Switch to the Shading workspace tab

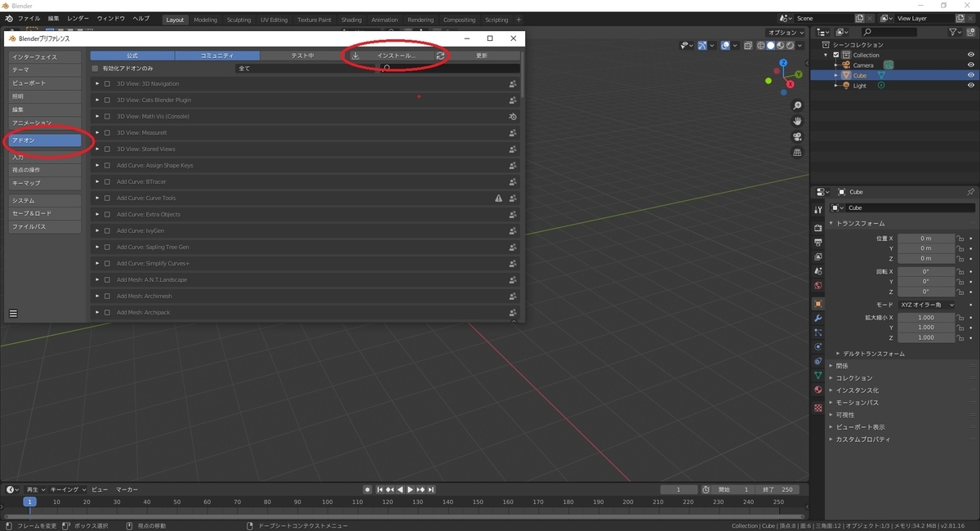tap(351, 20)
